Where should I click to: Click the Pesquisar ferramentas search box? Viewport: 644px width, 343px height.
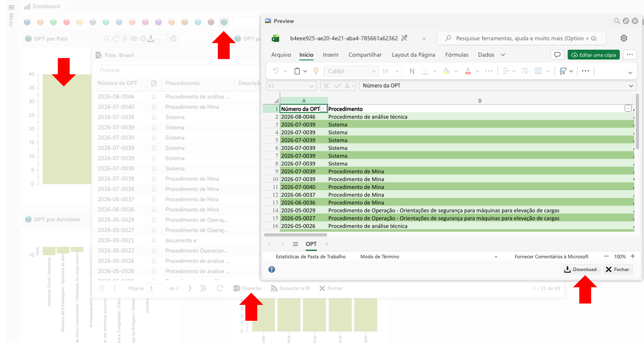(521, 38)
